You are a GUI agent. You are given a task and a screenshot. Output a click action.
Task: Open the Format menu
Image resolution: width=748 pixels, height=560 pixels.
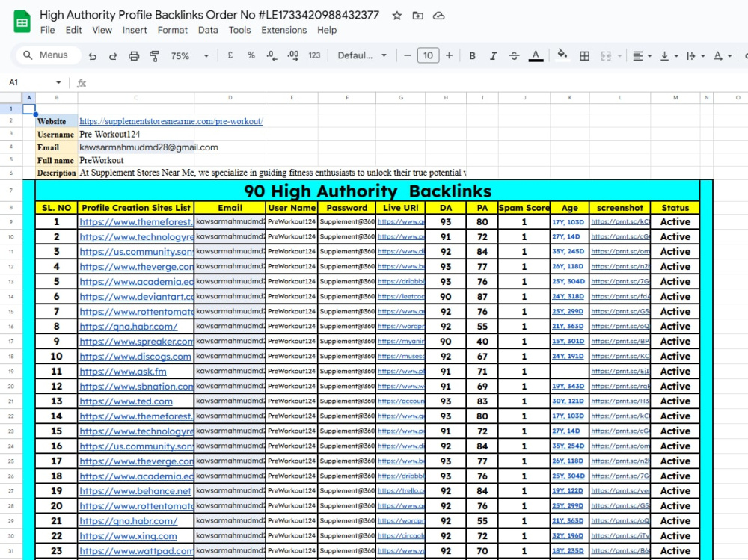pos(172,30)
